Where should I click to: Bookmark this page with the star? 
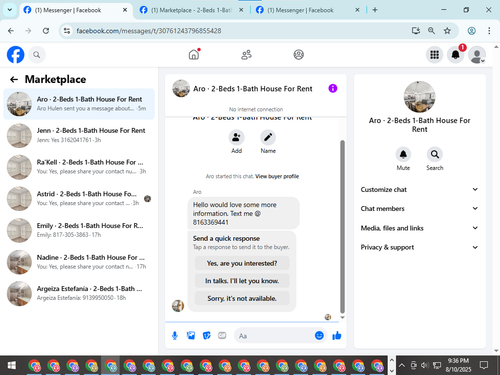click(x=447, y=31)
